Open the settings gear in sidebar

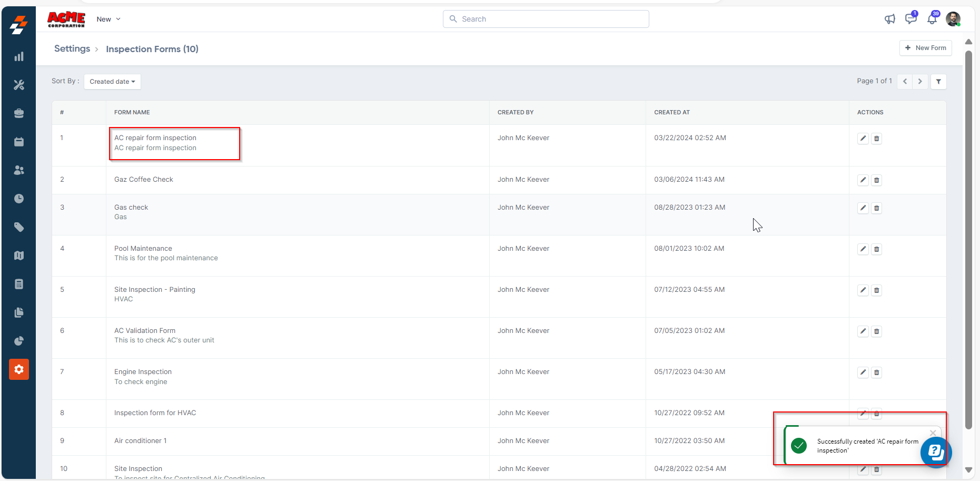click(x=19, y=369)
